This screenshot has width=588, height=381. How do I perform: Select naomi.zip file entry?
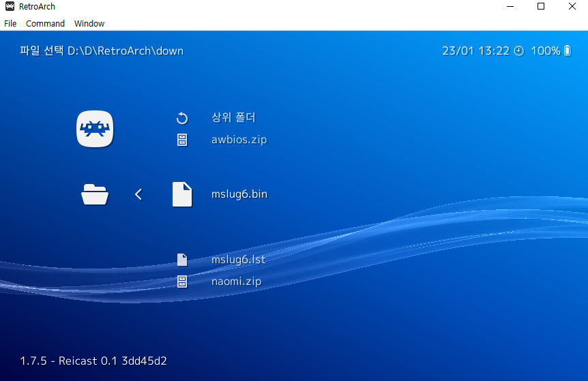pyautogui.click(x=236, y=281)
